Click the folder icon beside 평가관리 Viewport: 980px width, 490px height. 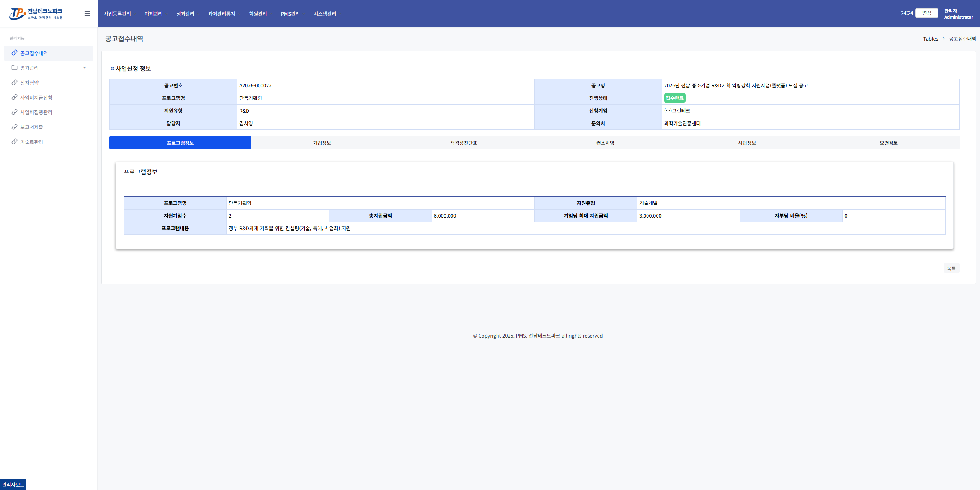(x=15, y=67)
